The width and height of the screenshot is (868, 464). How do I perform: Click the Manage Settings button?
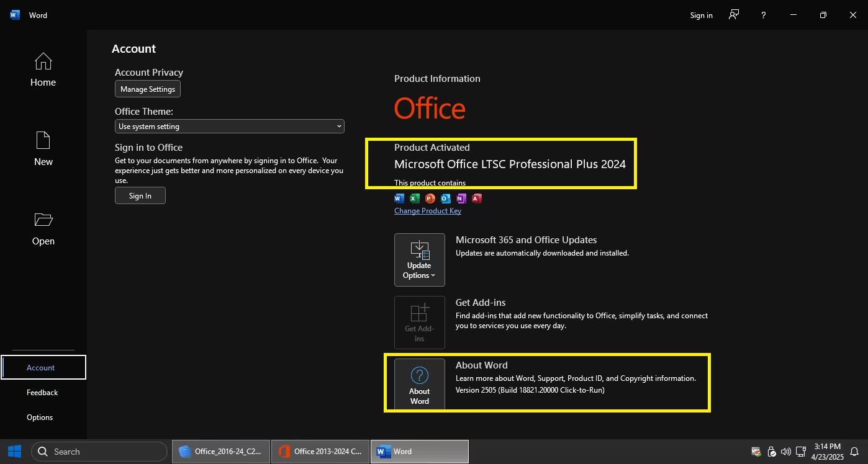[148, 89]
